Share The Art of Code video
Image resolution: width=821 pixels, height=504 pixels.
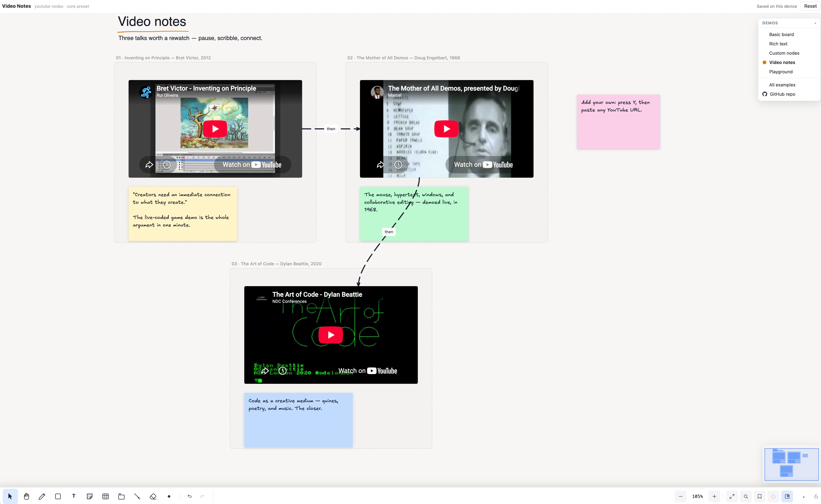pyautogui.click(x=265, y=371)
